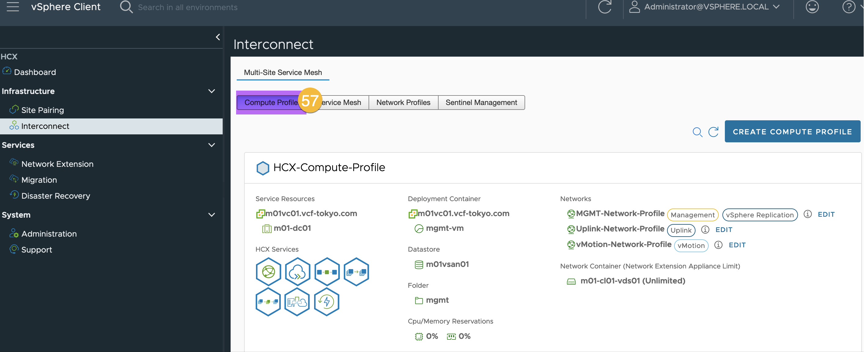This screenshot has height=352, width=868.
Task: Click the global refresh icon in top bar
Action: (604, 7)
